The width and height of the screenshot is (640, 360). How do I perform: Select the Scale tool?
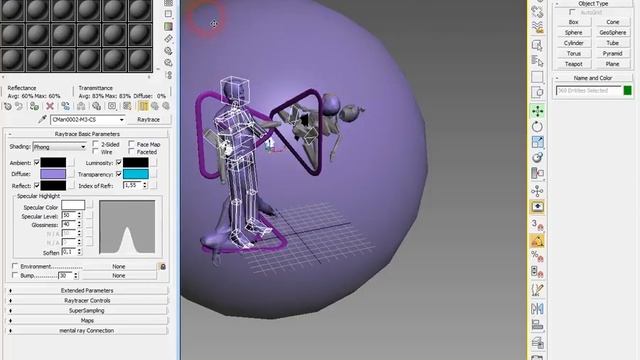[x=537, y=142]
